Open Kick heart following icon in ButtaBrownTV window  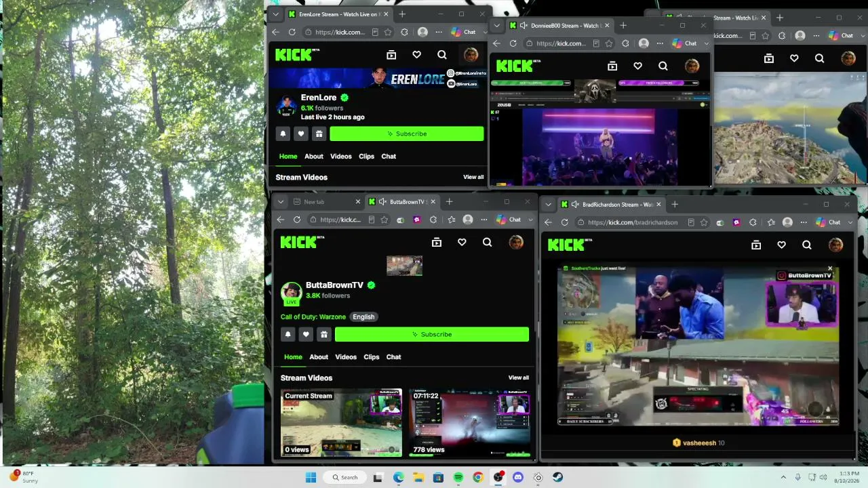coord(462,242)
